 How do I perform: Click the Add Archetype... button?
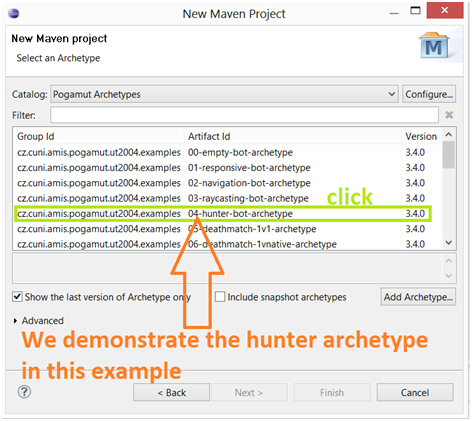[x=418, y=297]
